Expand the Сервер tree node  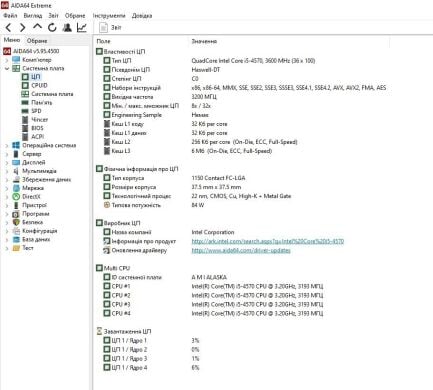click(7, 154)
